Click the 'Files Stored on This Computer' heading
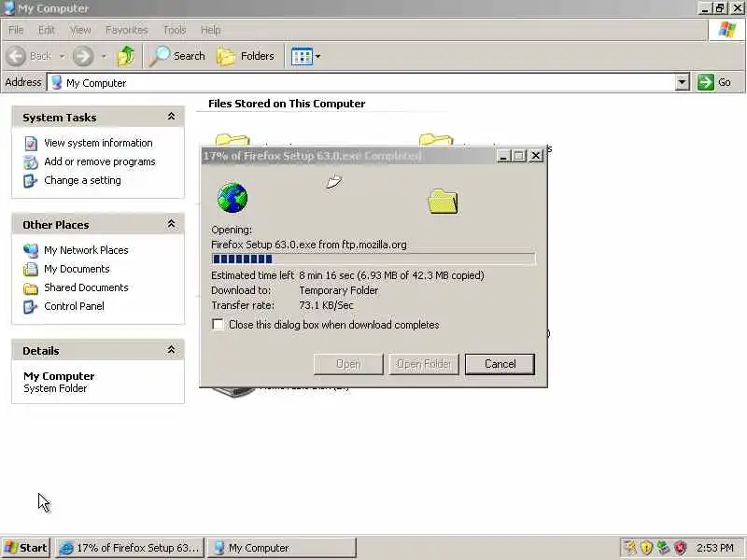Viewport: 747px width, 560px height. coord(287,104)
